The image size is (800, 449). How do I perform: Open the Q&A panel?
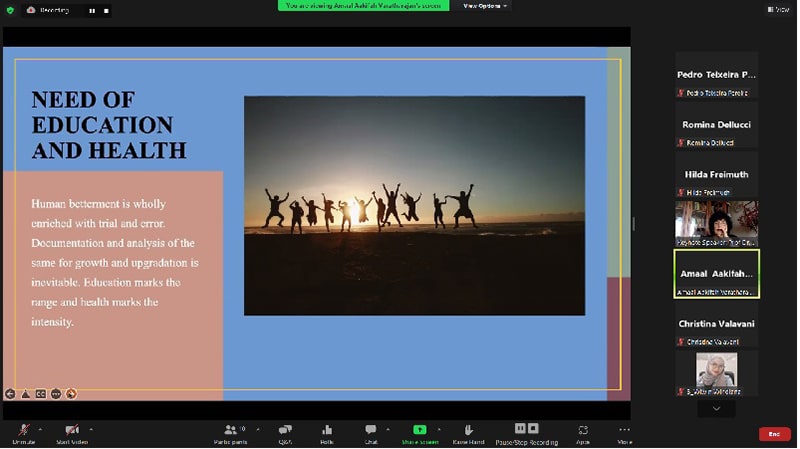285,430
